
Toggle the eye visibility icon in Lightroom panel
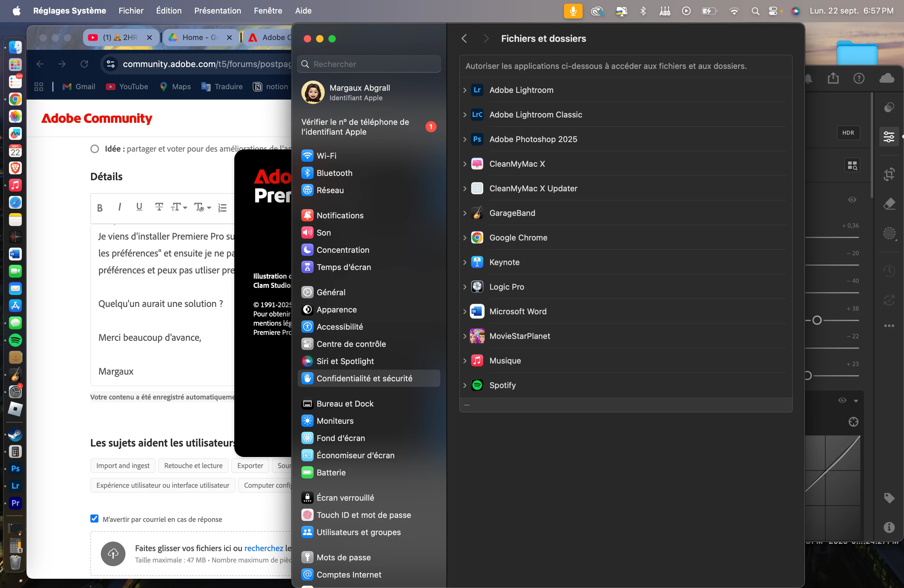click(x=852, y=200)
